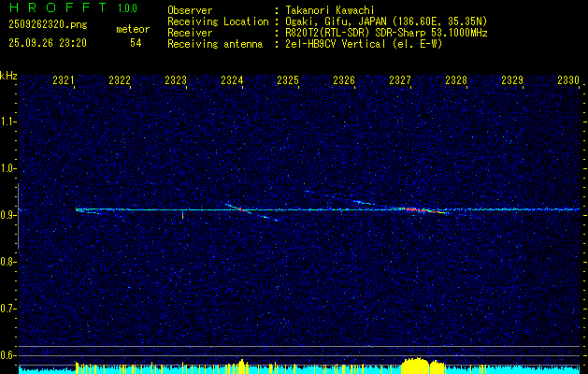Select the 2324 time axis label
The height and width of the screenshot is (374, 588).
232,81
